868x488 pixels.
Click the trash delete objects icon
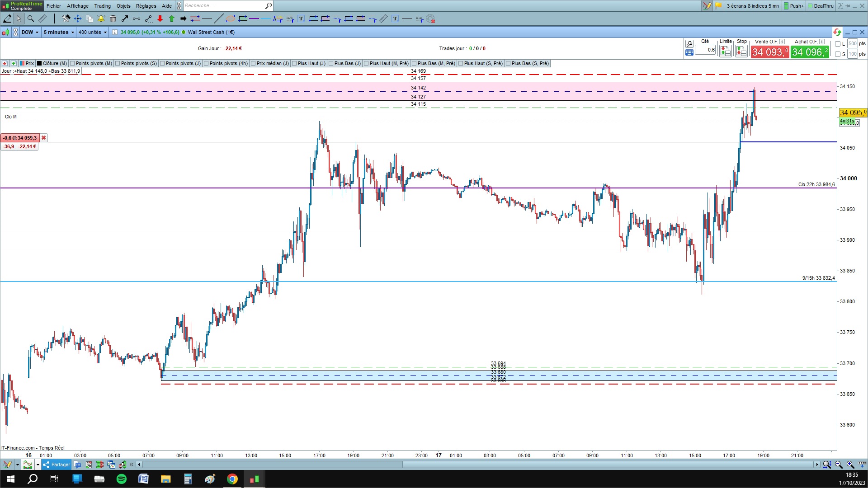[x=113, y=19]
